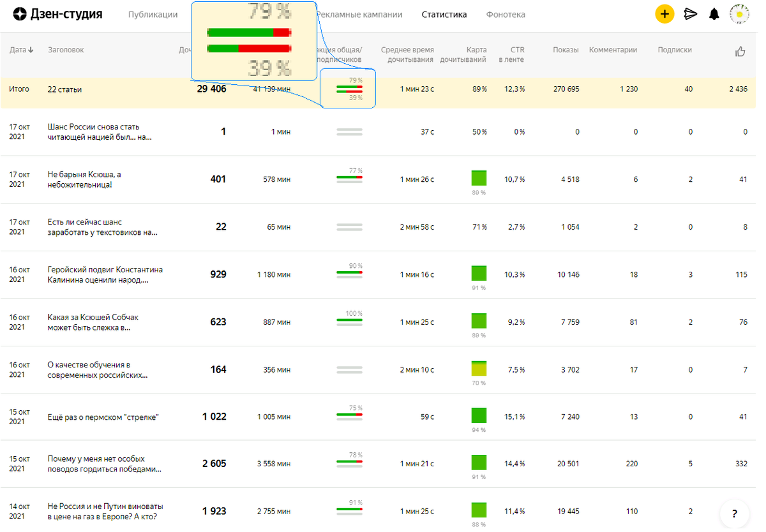Click total impressions value 270 695

click(566, 89)
